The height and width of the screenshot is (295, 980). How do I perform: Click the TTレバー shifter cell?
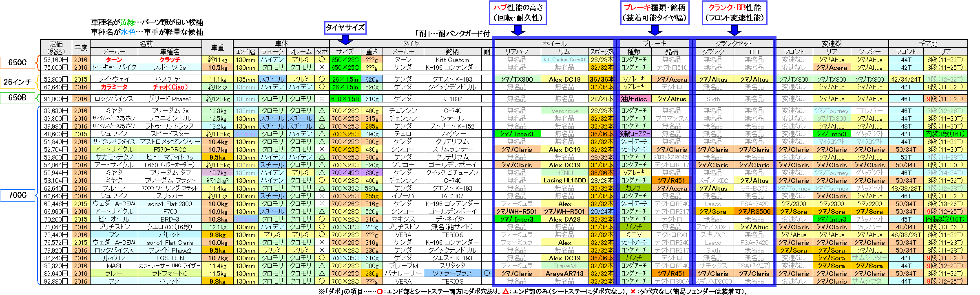coord(869,111)
